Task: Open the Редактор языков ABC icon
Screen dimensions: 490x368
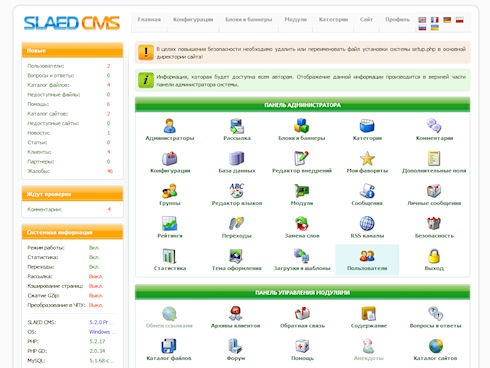Action: point(237,191)
